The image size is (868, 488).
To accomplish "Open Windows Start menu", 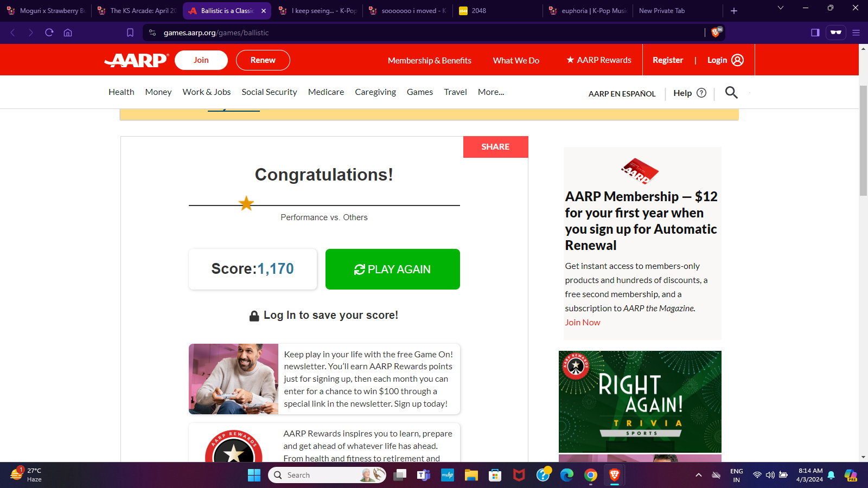I will click(254, 475).
